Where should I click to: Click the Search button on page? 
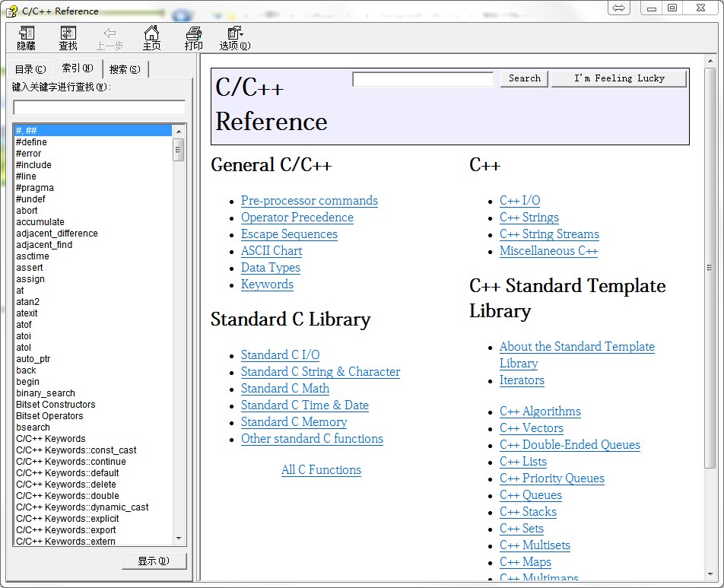(524, 78)
